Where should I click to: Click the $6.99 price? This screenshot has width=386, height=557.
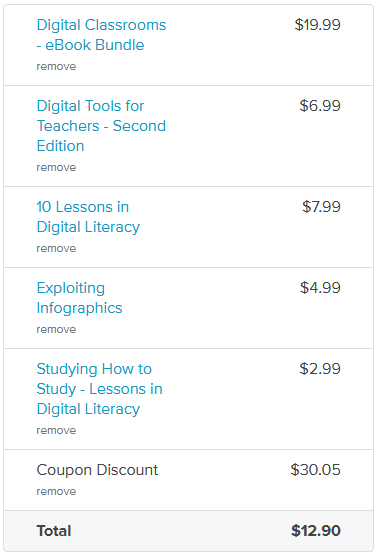click(x=320, y=106)
